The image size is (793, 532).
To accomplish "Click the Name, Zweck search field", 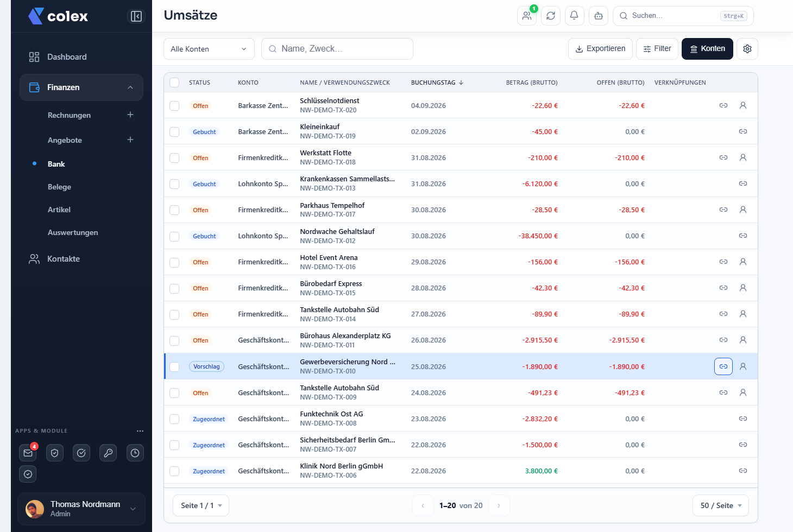I will click(337, 49).
